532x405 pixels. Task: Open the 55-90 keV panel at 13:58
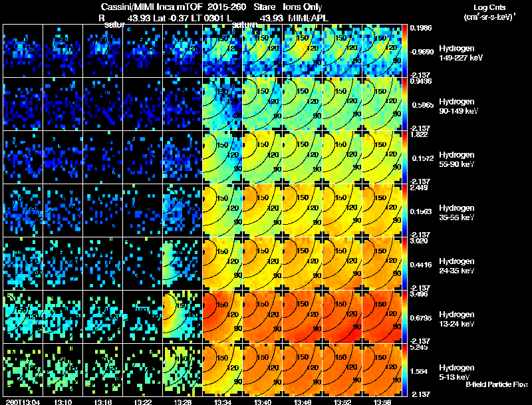coord(382,158)
